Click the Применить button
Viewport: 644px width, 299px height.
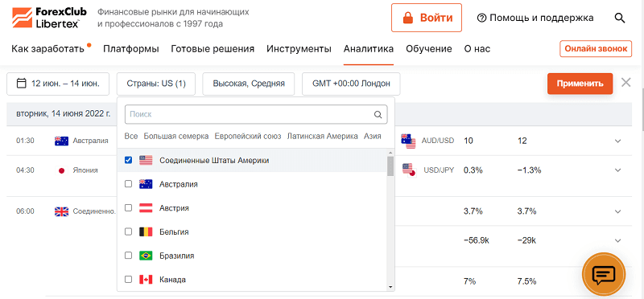[580, 84]
